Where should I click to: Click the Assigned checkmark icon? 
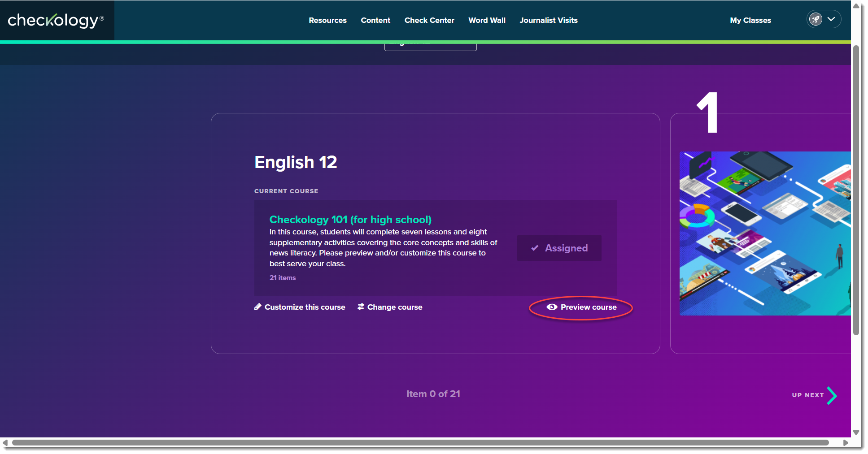coord(535,248)
